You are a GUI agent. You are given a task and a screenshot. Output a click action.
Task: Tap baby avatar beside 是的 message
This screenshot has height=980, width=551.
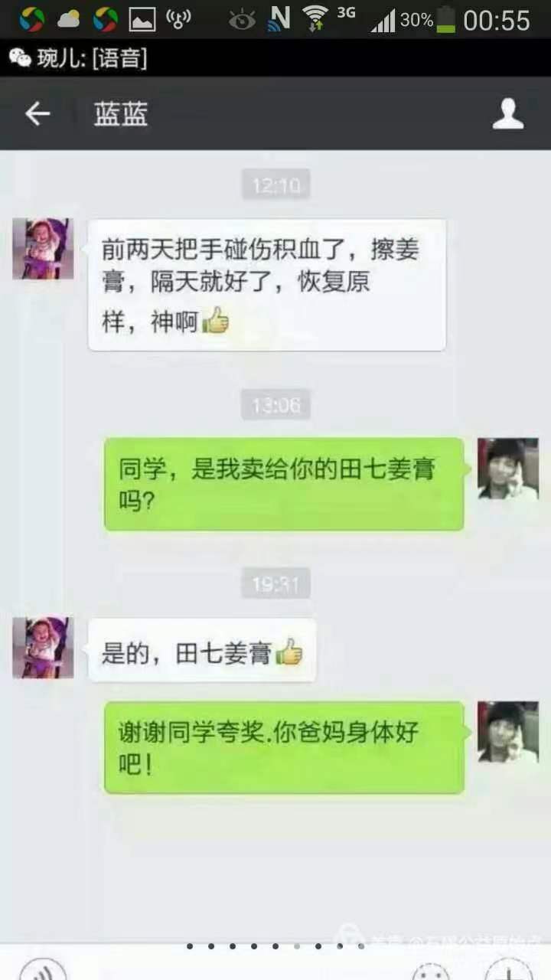click(x=43, y=648)
